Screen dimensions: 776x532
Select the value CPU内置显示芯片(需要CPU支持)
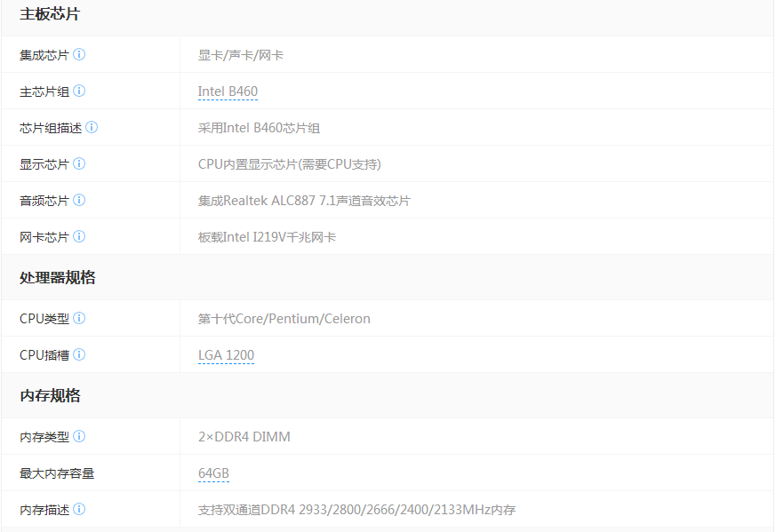[290, 164]
